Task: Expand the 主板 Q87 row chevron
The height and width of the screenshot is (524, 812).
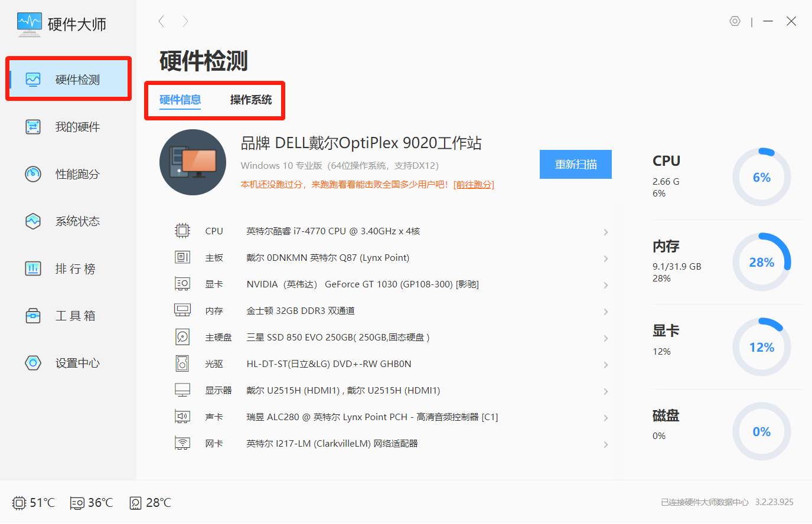Action: (605, 258)
